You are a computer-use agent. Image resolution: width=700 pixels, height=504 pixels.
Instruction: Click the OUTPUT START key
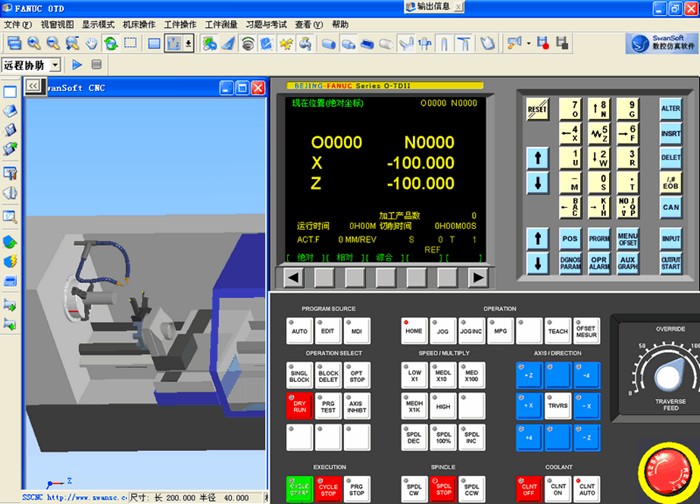pyautogui.click(x=671, y=263)
